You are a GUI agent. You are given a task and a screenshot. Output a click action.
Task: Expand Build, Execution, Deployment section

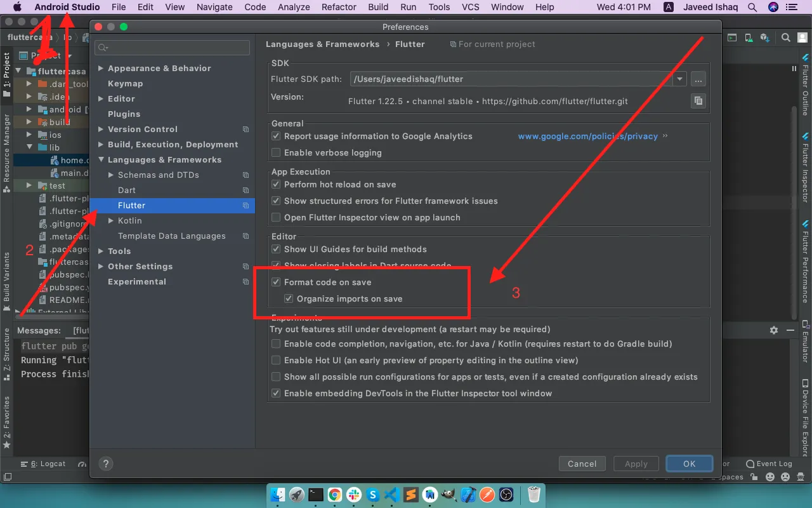click(x=101, y=145)
